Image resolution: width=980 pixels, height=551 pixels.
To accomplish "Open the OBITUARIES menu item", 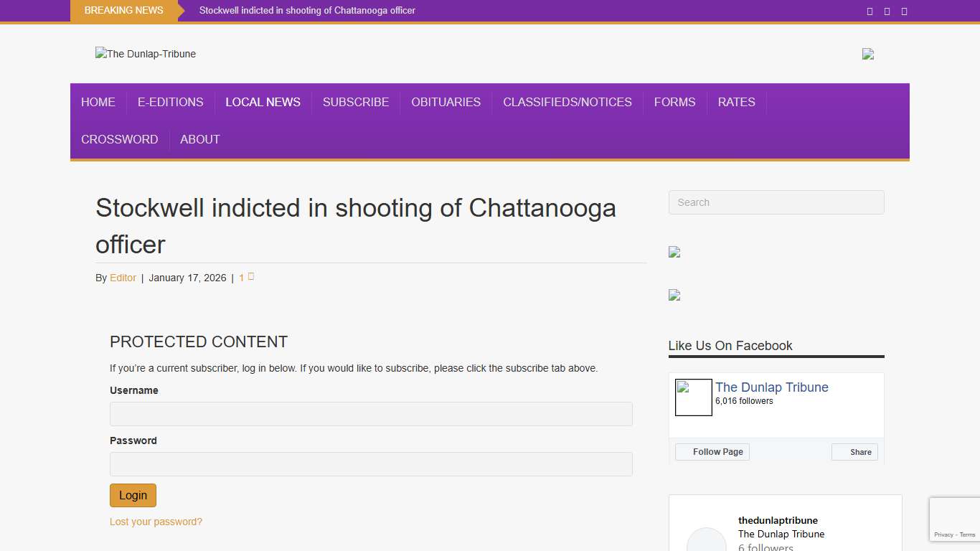I will pyautogui.click(x=446, y=102).
